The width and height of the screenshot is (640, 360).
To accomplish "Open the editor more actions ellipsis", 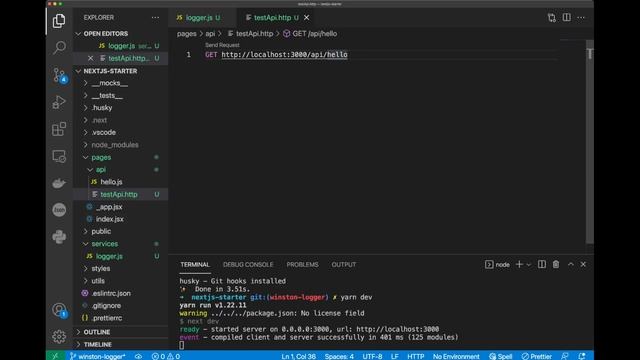I will pyautogui.click(x=581, y=18).
